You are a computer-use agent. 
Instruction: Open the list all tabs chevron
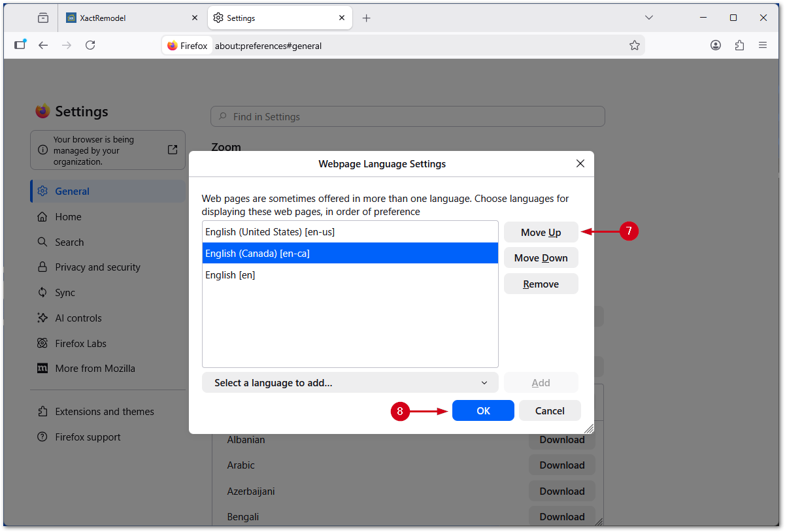coord(648,18)
